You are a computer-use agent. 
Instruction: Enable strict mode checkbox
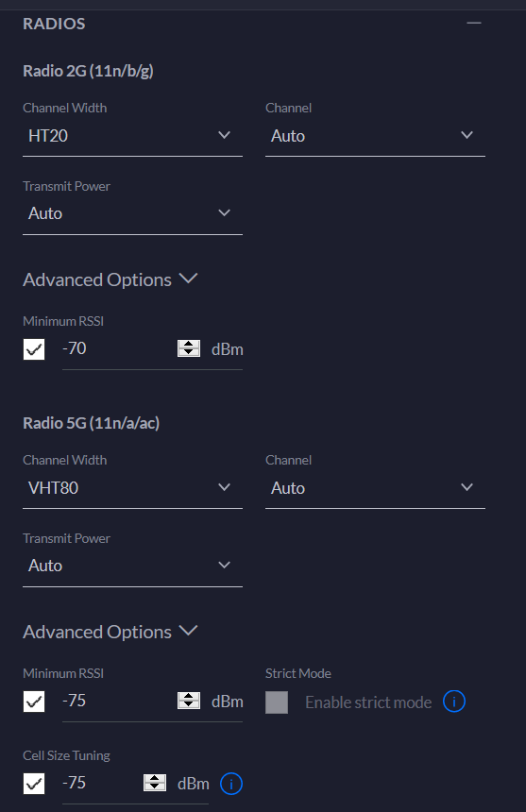277,702
